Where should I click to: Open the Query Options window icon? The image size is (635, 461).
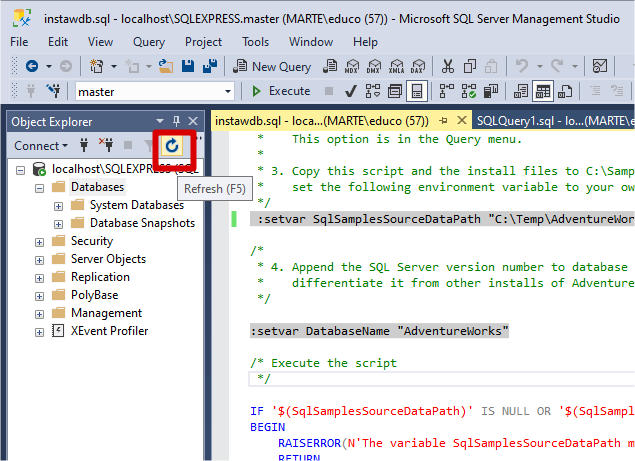point(395,91)
